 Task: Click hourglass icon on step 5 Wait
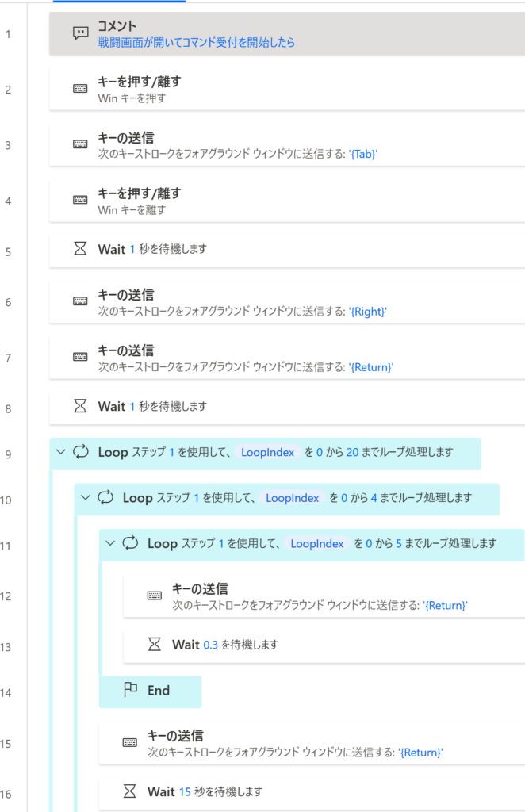point(80,248)
